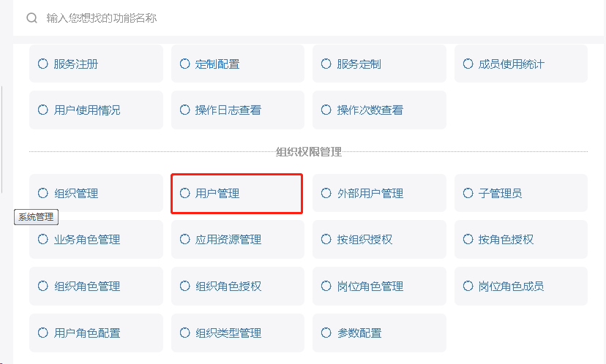Open the 外部用户管理 card
This screenshot has height=364, width=606.
point(379,193)
